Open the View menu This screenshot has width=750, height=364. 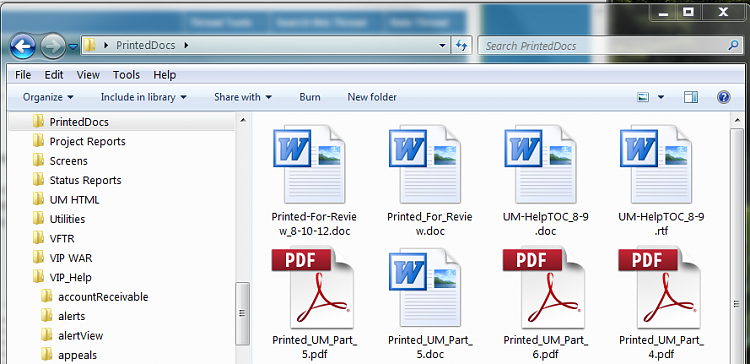coord(88,75)
